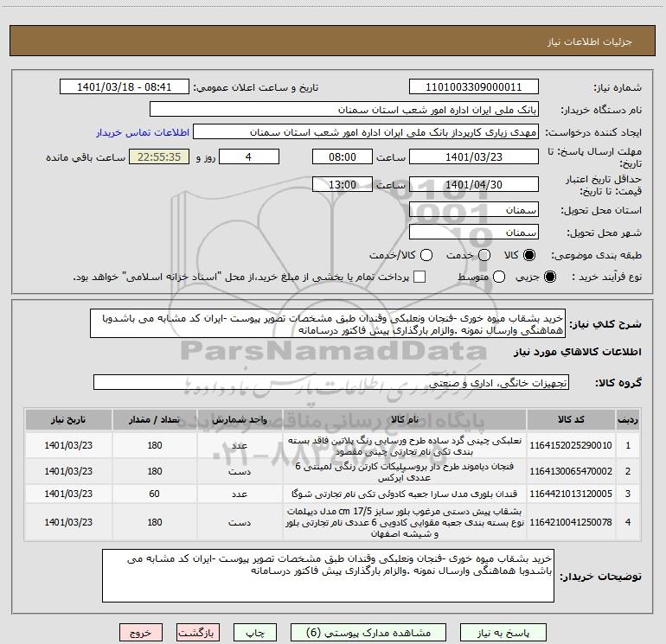Click product code 1164210041250078
666x644 pixels.
571,522
